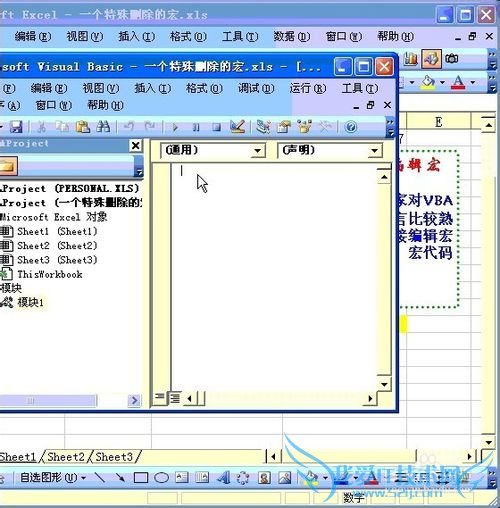Stop execution with the Reset square icon
Screen dimensions: 500x508
point(217,127)
